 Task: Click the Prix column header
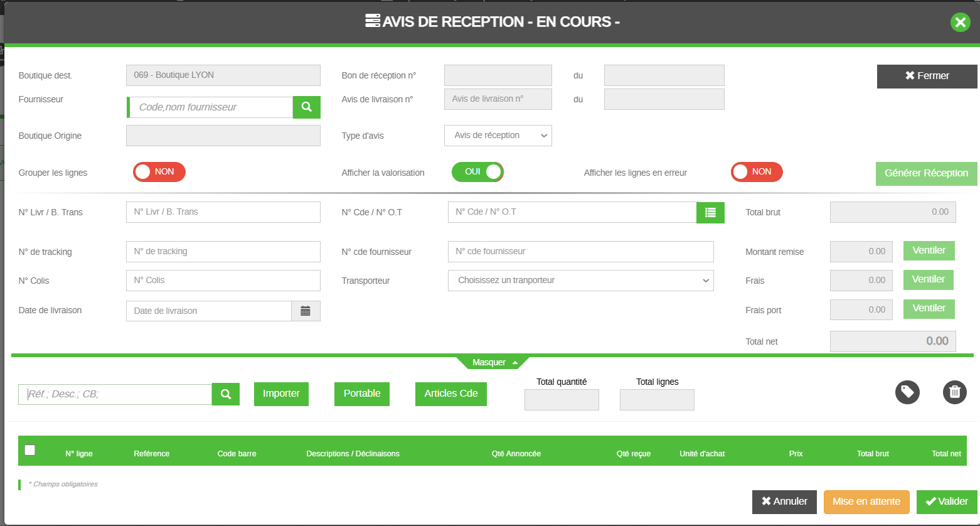click(x=796, y=454)
